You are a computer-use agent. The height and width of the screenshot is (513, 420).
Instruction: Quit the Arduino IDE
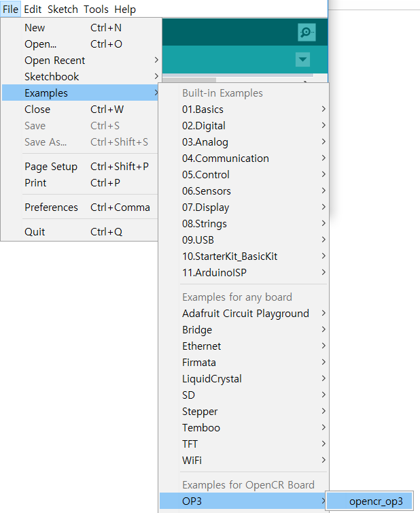[x=80, y=232]
